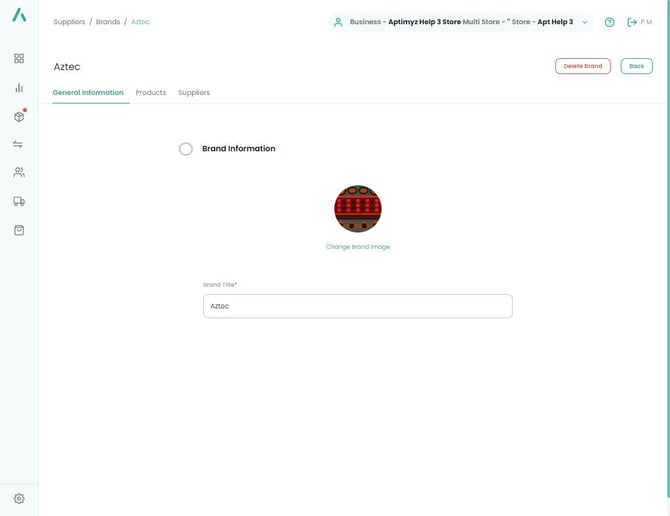Viewport: 670px width, 516px height.
Task: Open the settings gear icon
Action: tap(19, 498)
